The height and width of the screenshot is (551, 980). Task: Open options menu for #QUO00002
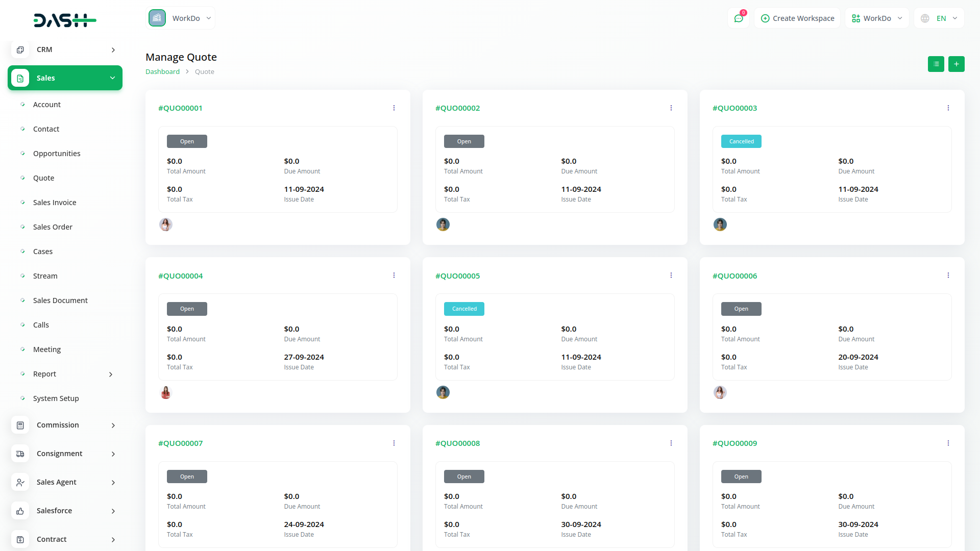click(671, 108)
